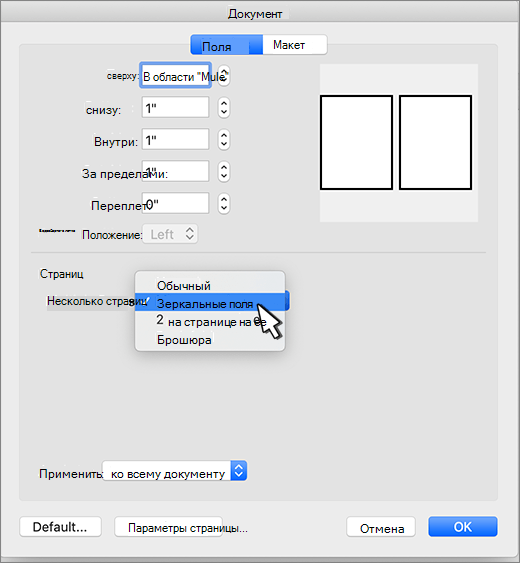The height and width of the screenshot is (563, 520).
Task: Adjust the снизу margin stepper
Action: point(224,108)
